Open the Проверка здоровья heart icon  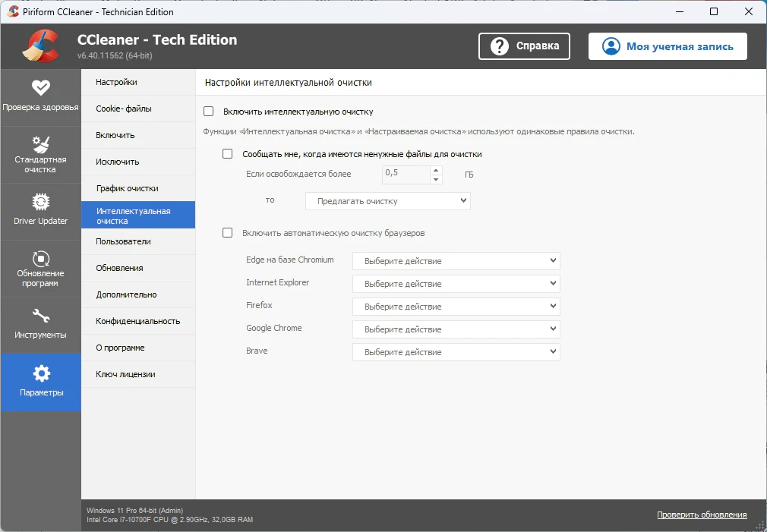click(40, 87)
